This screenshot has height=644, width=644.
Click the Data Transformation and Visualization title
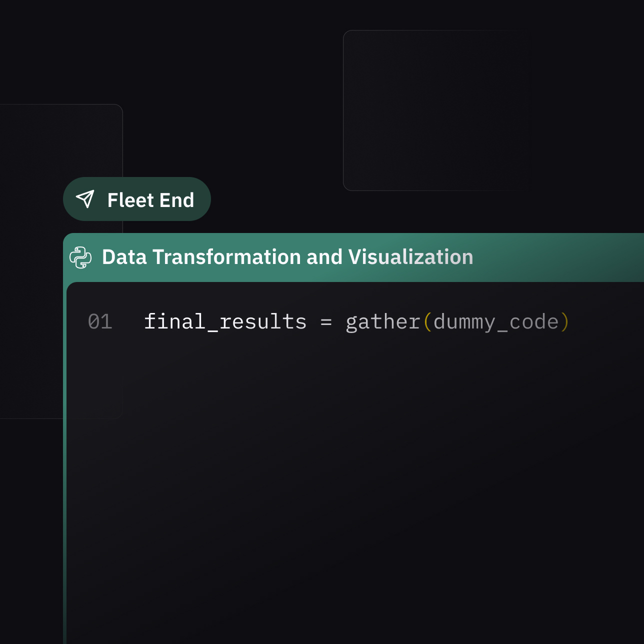click(287, 257)
